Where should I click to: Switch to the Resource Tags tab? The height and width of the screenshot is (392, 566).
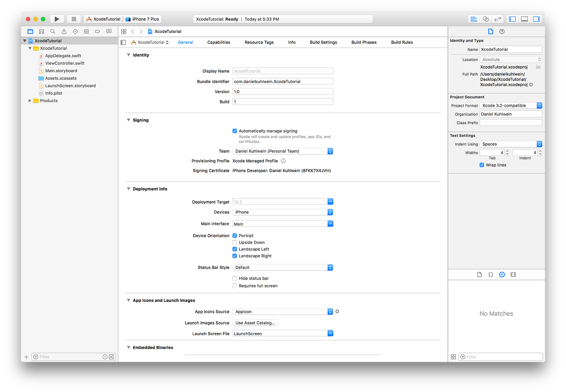coord(259,42)
